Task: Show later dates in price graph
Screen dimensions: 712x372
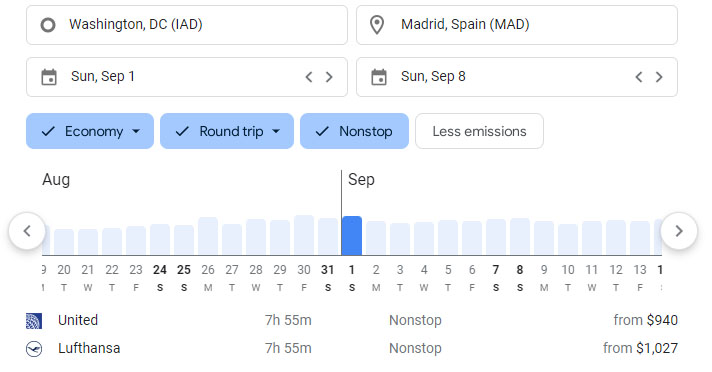Action: [x=679, y=231]
